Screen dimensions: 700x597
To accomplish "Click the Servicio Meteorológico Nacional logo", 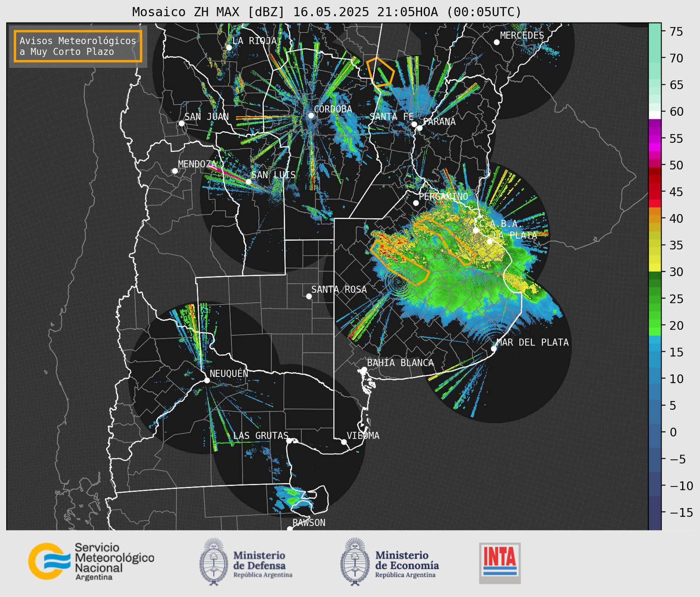I will coord(91,561).
